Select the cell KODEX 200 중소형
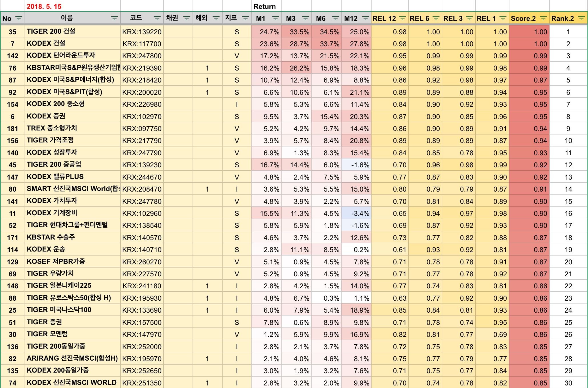Viewport: 588px width, 388px height. pyautogui.click(x=73, y=104)
